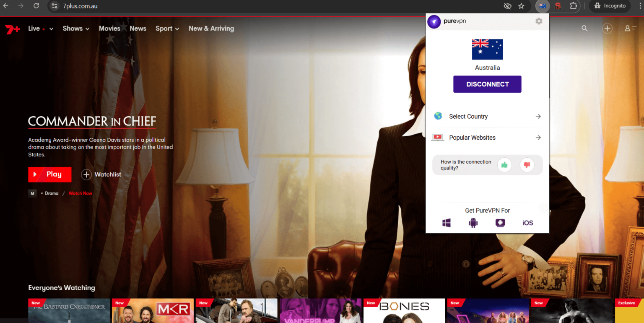
Task: Click the iOS download icon in PureVPN
Action: (x=527, y=223)
